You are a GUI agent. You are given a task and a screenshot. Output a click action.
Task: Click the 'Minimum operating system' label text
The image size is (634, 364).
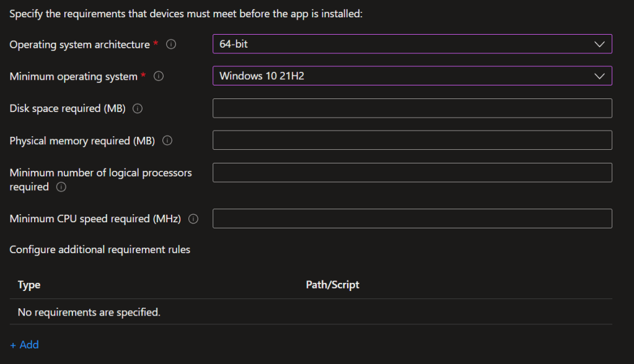click(73, 77)
